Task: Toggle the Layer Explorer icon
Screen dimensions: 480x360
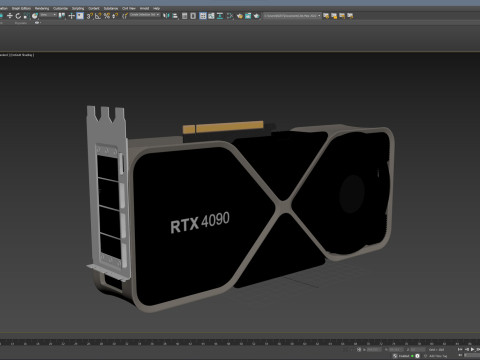Action: click(193, 16)
